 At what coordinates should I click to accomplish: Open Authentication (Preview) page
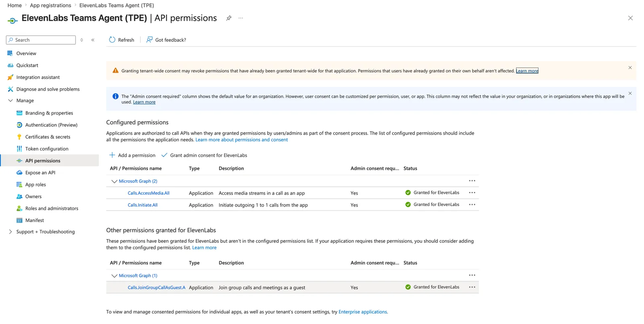click(x=51, y=125)
